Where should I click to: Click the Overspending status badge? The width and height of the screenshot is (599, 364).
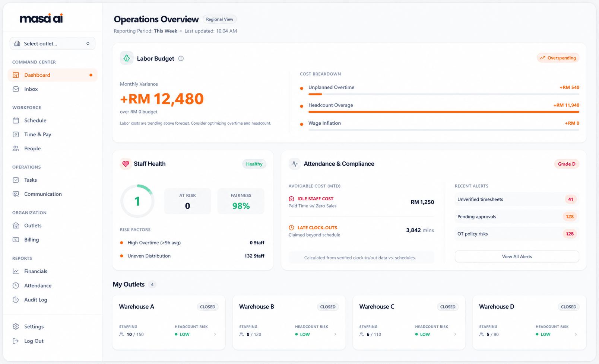click(558, 58)
